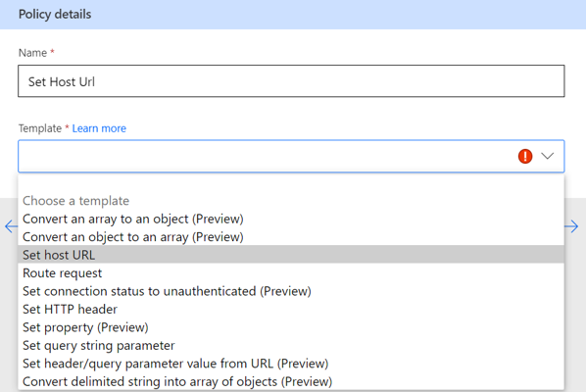
Task: Select Convert an array to an object (Preview)
Action: point(291,219)
